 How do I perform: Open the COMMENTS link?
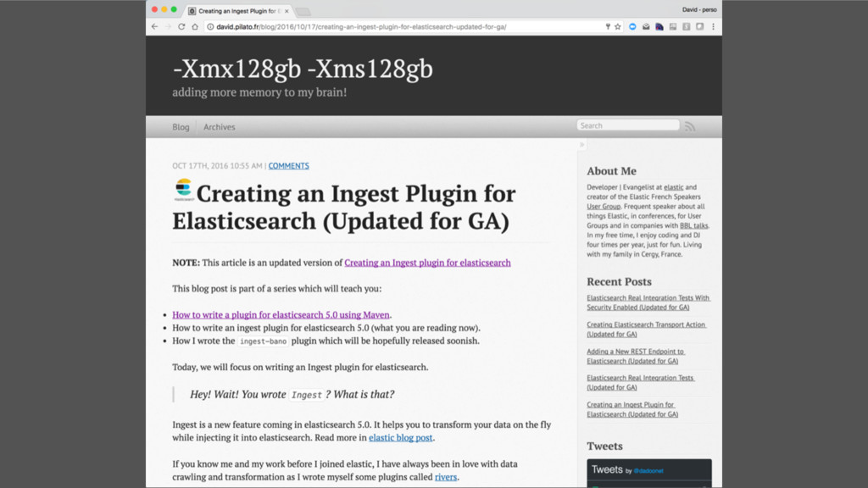tap(288, 165)
